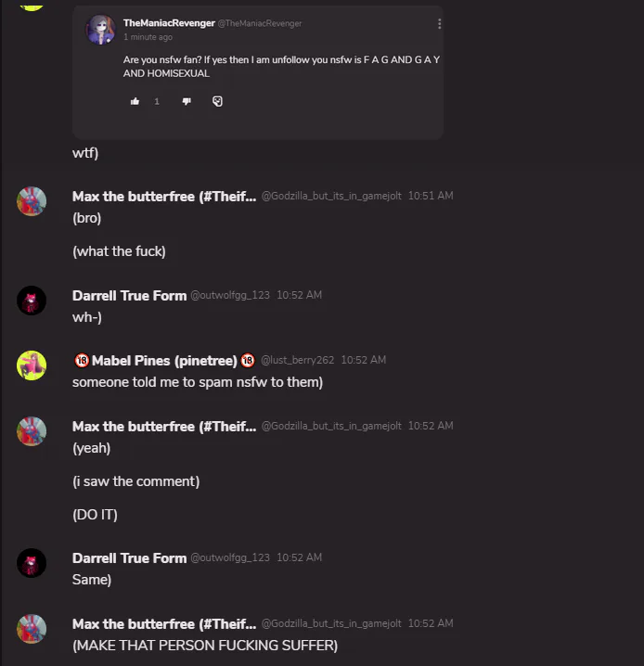Viewport: 644px width, 666px height.
Task: Click thumbs down on the embedded comment
Action: click(187, 101)
